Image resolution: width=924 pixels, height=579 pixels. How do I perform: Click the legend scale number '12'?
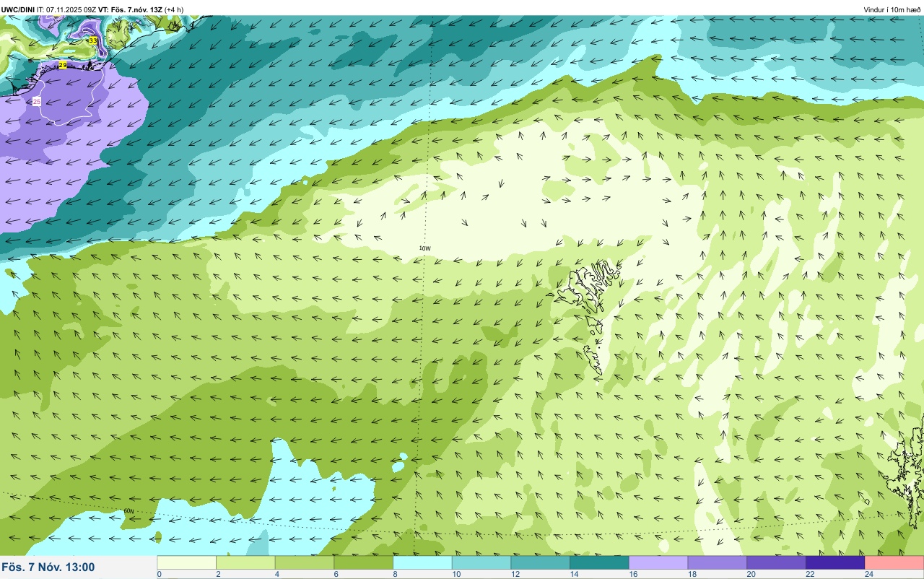[x=515, y=574]
